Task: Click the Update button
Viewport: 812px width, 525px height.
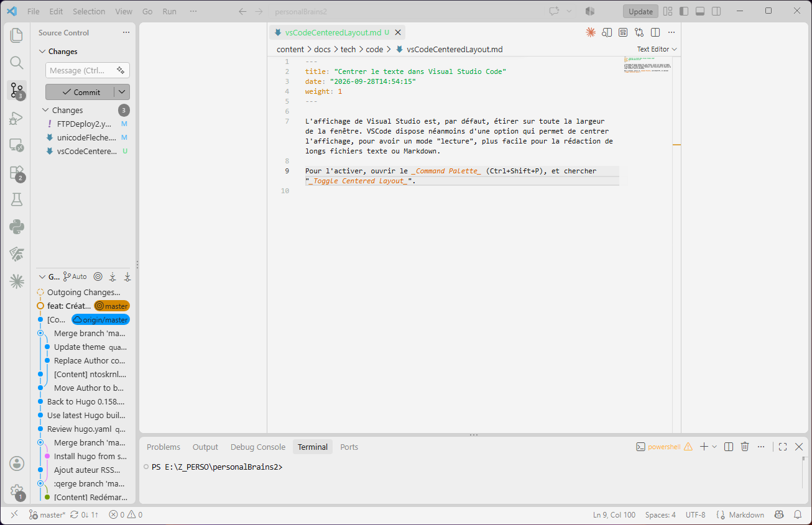Action: pos(640,11)
